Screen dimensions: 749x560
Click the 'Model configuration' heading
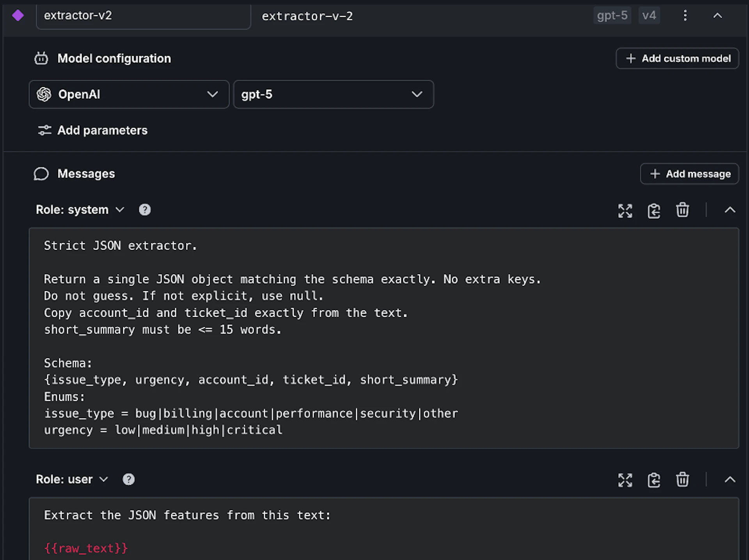pos(114,58)
